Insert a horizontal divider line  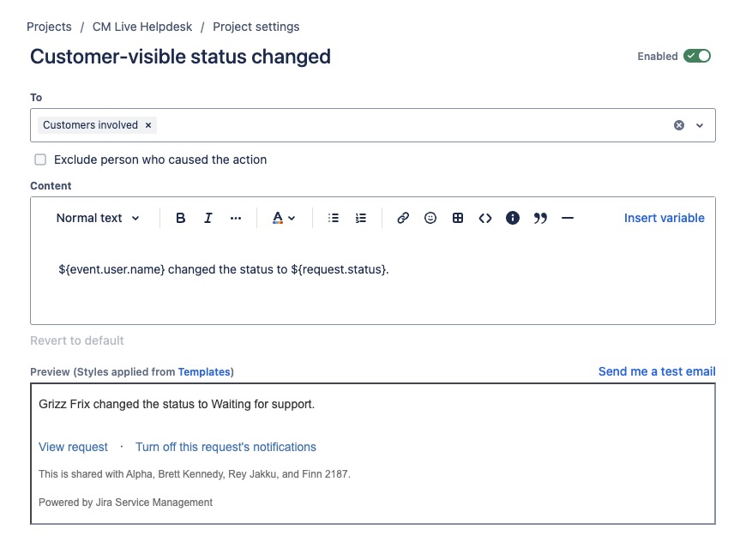tap(568, 218)
